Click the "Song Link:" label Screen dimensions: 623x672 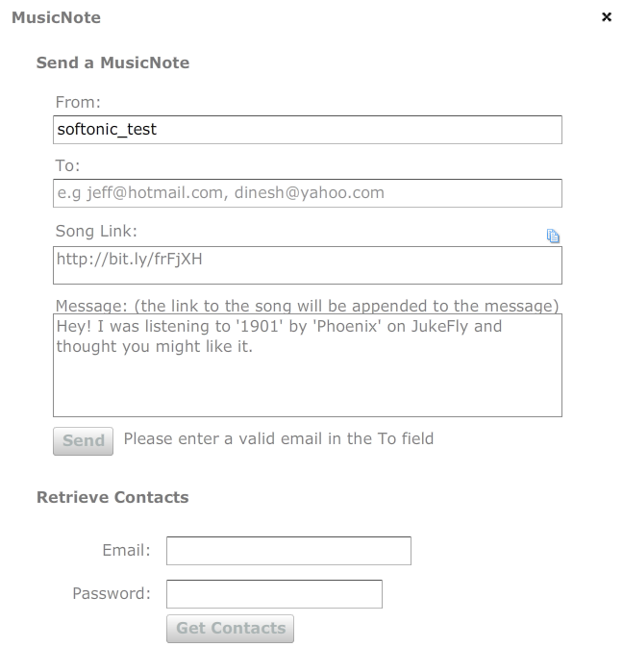97,231
